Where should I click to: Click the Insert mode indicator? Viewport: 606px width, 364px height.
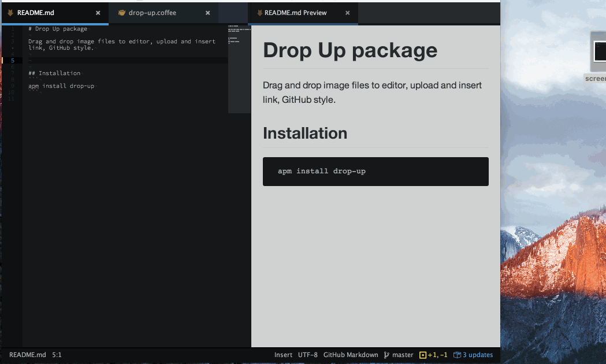click(283, 355)
